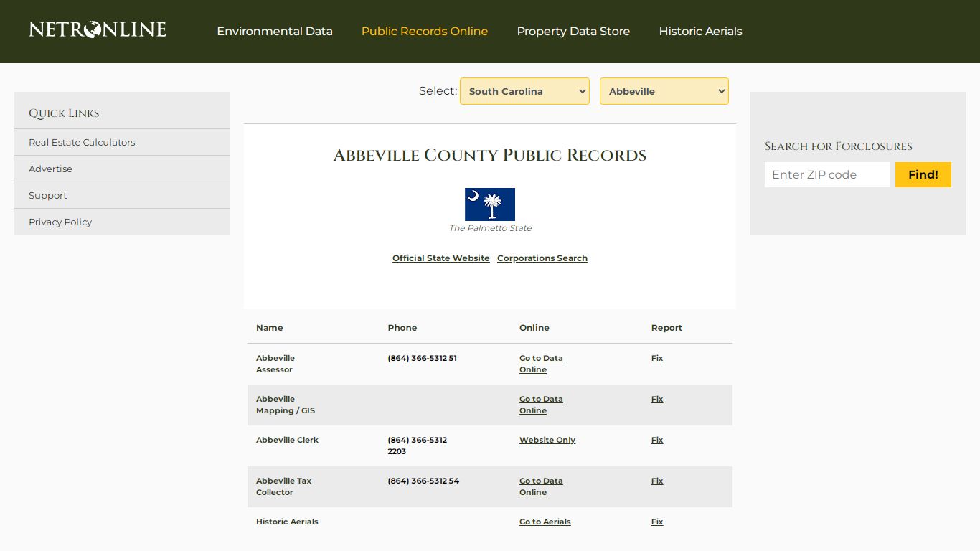Go to Data Online for Tax Collector
The height and width of the screenshot is (551, 980).
coord(541,486)
